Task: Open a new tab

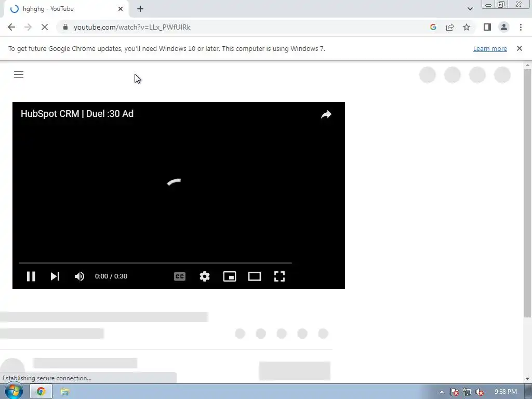Action: click(140, 9)
